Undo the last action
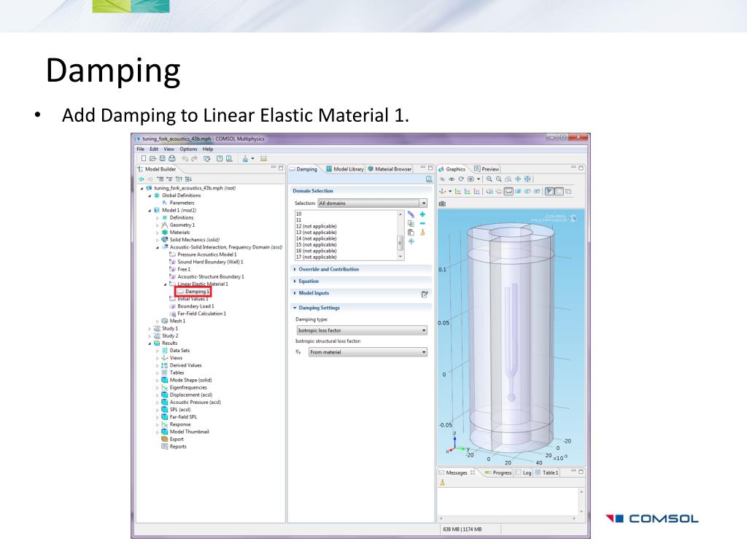Viewport: 747px width, 560px height. tap(185, 158)
